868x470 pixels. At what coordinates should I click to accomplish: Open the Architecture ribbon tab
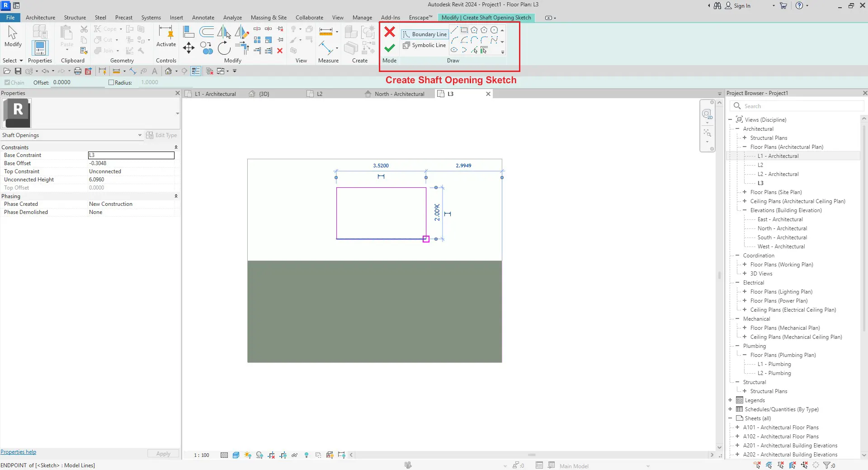tap(40, 18)
